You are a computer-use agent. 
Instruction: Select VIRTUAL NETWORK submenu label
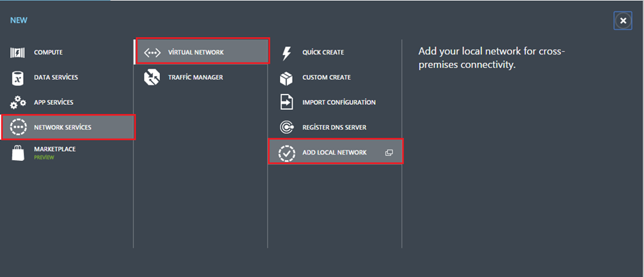coord(196,52)
